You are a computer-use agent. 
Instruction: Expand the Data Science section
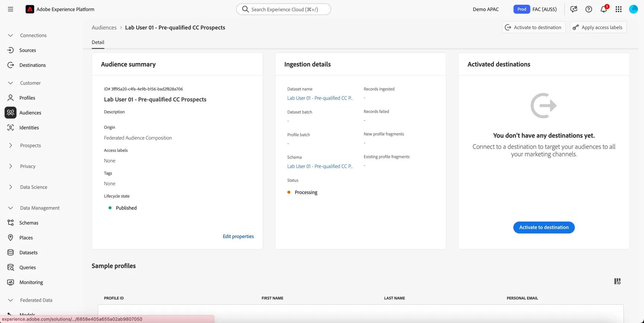click(x=10, y=187)
